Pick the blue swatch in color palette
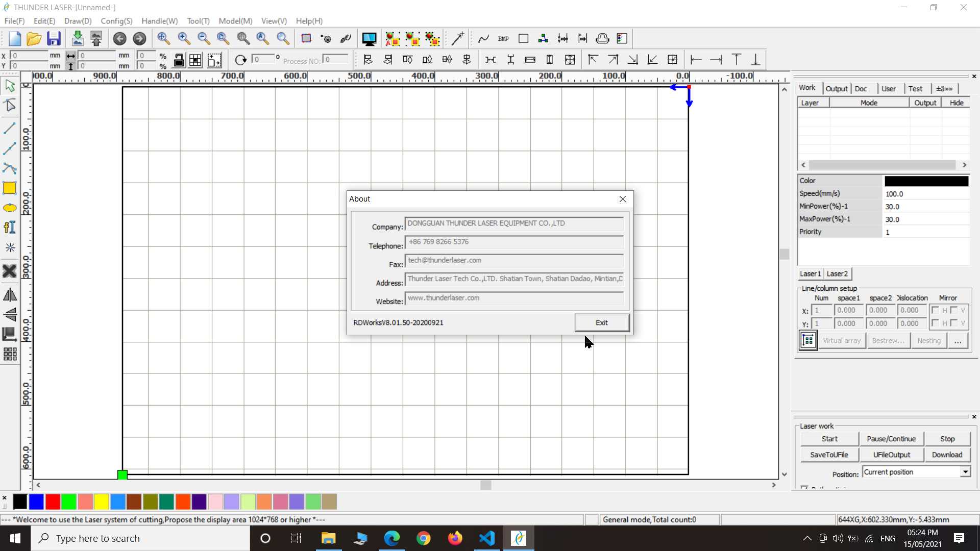Viewport: 980px width, 551px height. [x=36, y=502]
